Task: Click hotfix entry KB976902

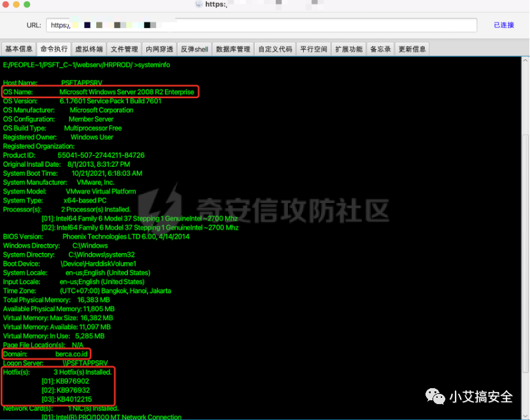Action: pos(65,381)
